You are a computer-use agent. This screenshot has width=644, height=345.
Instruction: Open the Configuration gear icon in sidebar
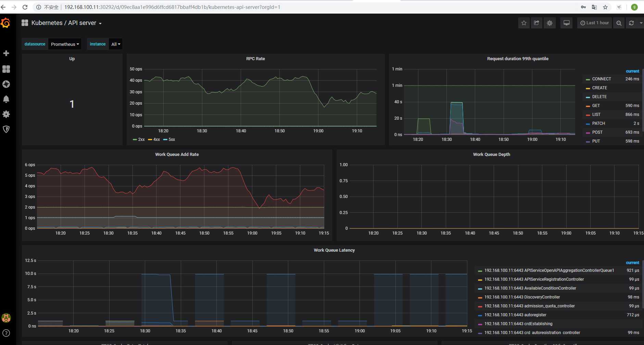pos(6,114)
